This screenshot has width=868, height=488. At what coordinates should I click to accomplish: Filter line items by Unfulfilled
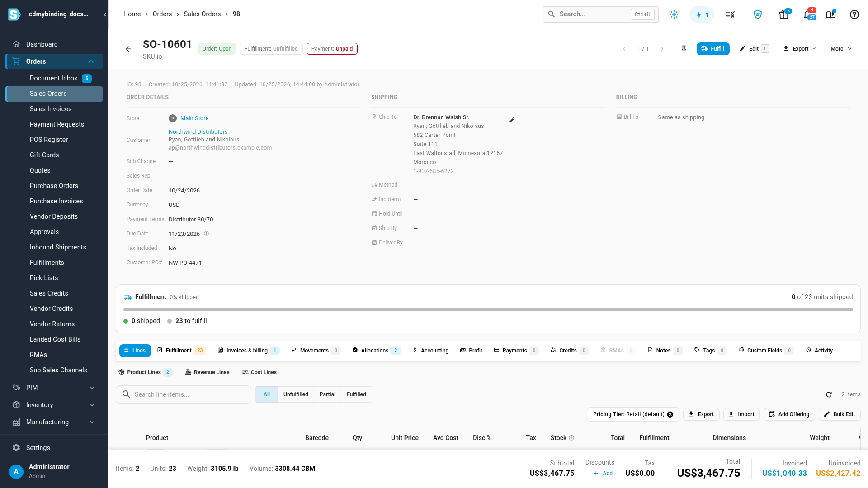(296, 394)
